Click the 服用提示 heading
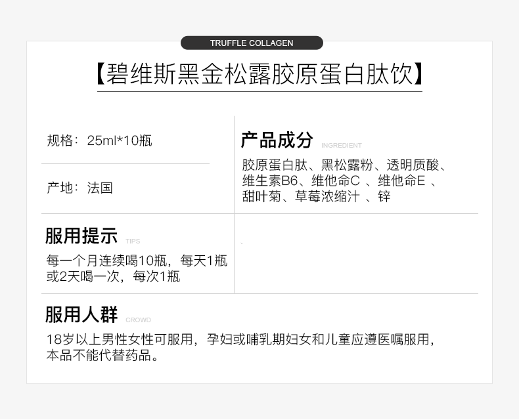 [81, 236]
